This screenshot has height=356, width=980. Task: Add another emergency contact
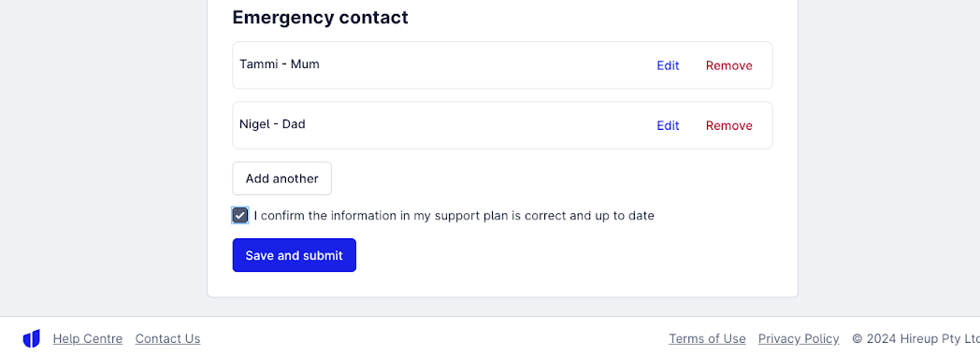pos(281,178)
